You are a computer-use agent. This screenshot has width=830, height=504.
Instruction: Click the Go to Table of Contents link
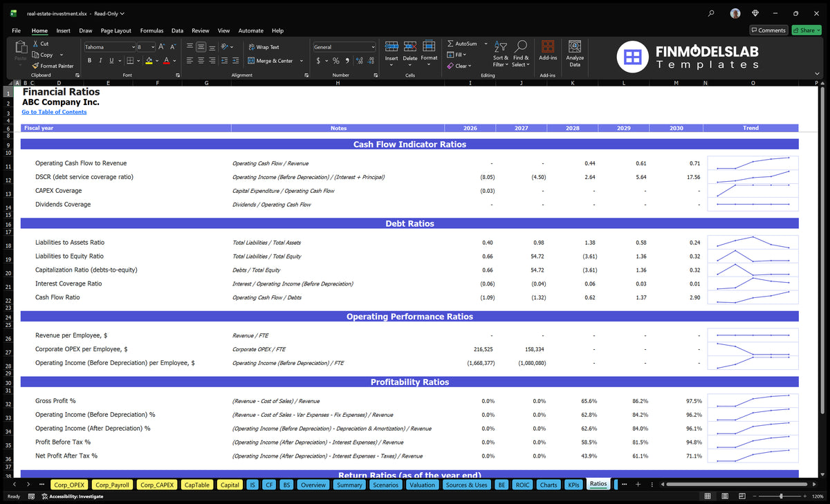click(x=54, y=112)
